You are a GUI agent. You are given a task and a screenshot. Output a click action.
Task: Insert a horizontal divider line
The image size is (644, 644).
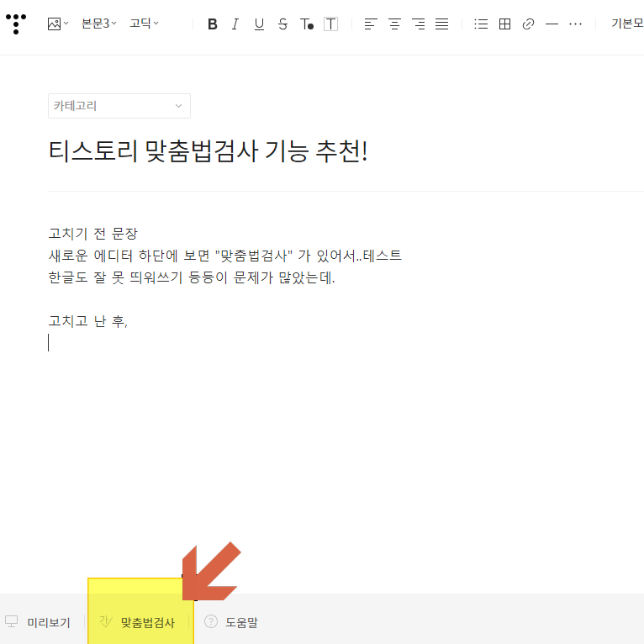pyautogui.click(x=552, y=24)
